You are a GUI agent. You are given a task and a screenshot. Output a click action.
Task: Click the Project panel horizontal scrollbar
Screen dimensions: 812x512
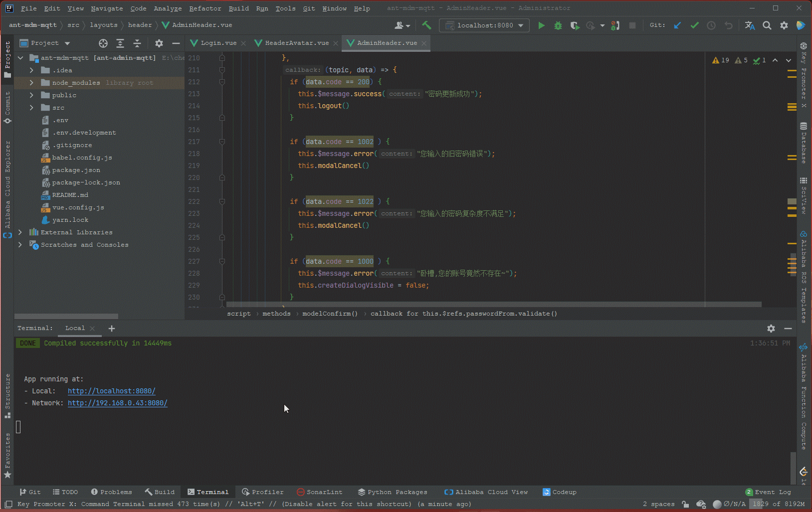click(x=66, y=317)
